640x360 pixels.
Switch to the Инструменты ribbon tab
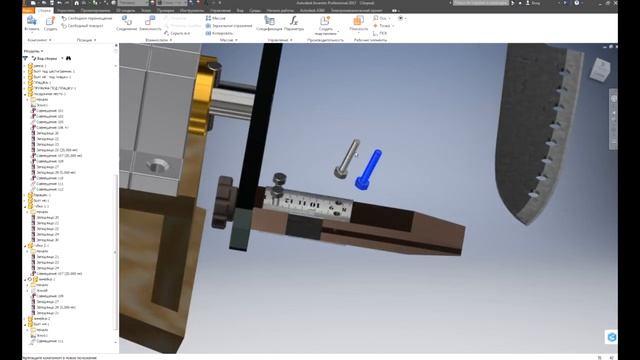[192, 10]
